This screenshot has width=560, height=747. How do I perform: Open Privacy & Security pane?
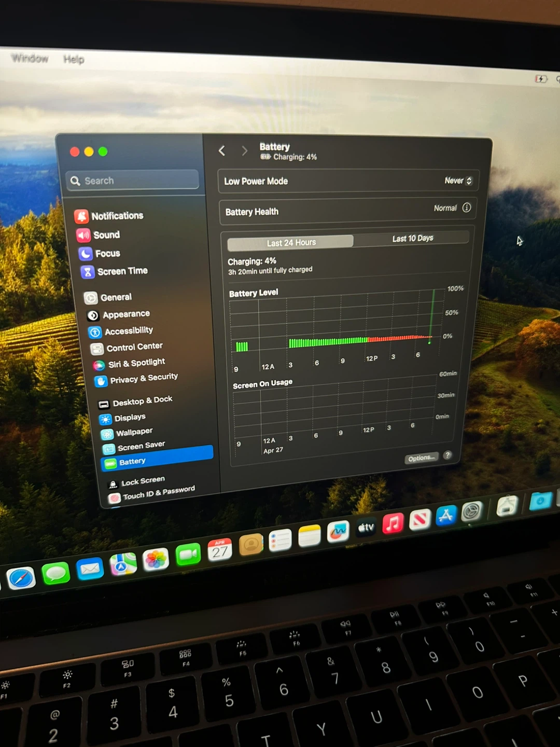[x=136, y=379]
